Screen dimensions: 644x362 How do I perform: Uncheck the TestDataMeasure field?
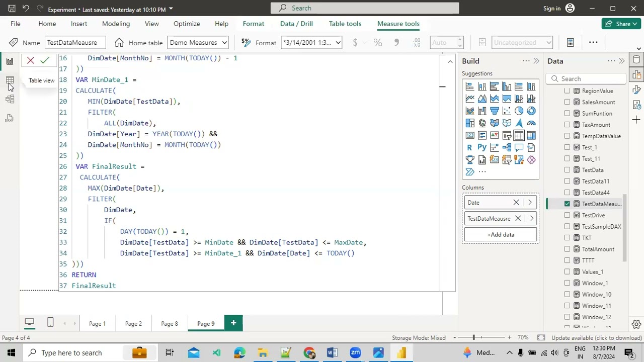click(568, 204)
